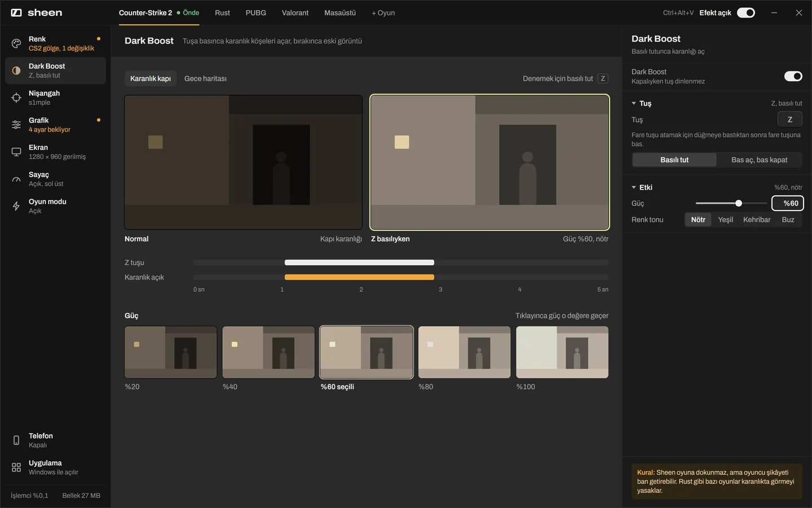Image resolution: width=812 pixels, height=508 pixels.
Task: Click the sheen logo icon
Action: click(16, 12)
